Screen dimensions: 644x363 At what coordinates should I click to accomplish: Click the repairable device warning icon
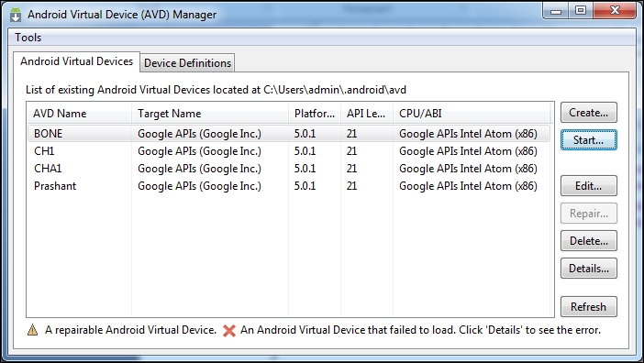tap(32, 330)
